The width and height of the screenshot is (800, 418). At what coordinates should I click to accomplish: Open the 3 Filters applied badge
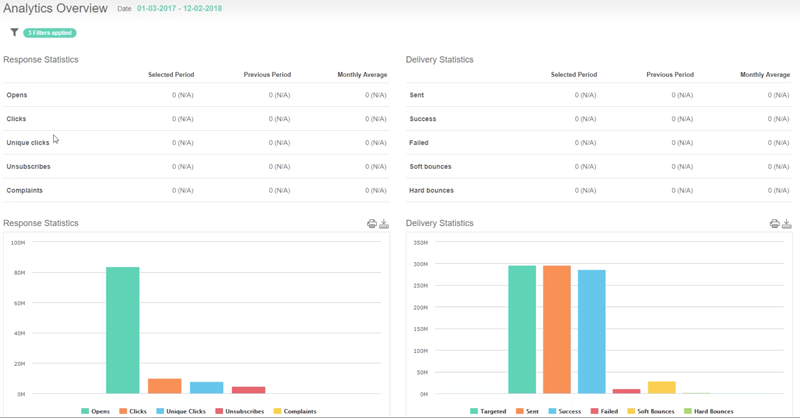50,33
